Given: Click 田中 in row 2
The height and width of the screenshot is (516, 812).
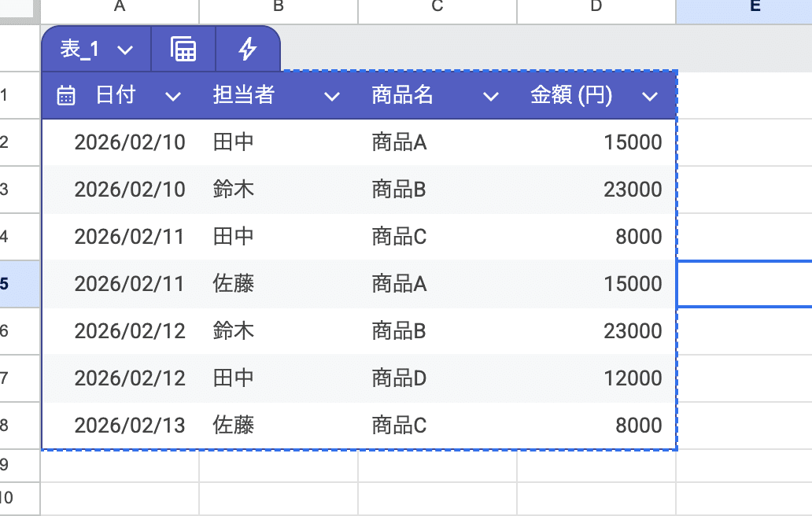Looking at the screenshot, I should tap(233, 142).
